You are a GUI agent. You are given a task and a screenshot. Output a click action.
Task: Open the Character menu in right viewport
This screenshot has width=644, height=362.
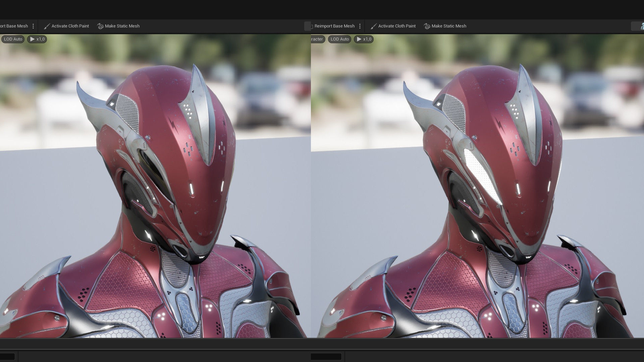tap(317, 39)
